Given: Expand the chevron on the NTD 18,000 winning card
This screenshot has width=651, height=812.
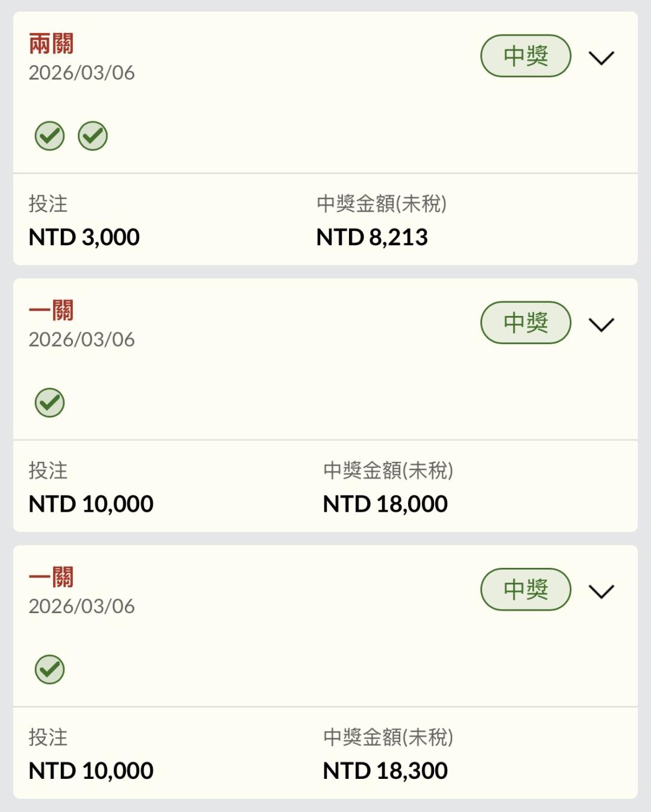Looking at the screenshot, I should 601,324.
